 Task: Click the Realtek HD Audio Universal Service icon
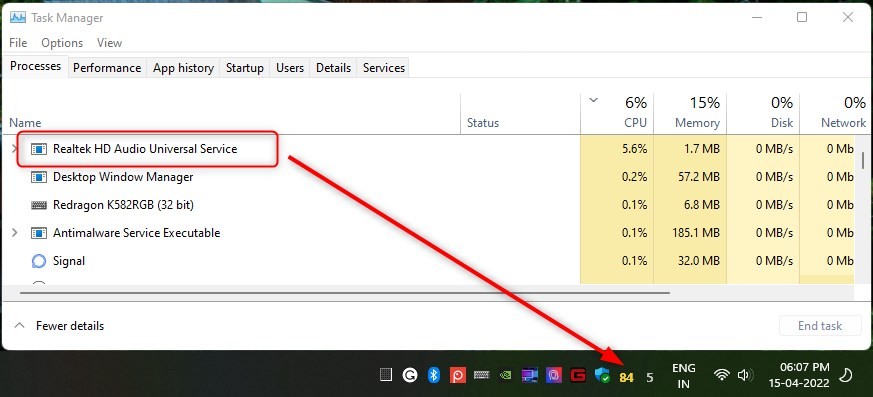click(38, 149)
